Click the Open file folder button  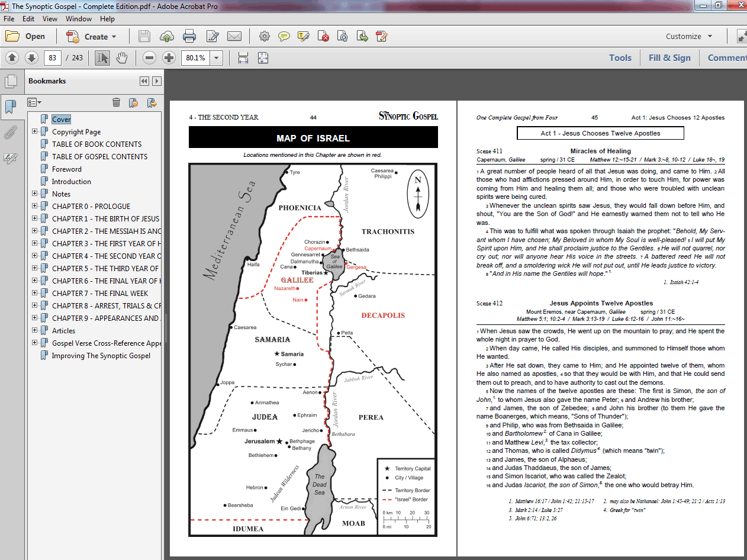25,36
